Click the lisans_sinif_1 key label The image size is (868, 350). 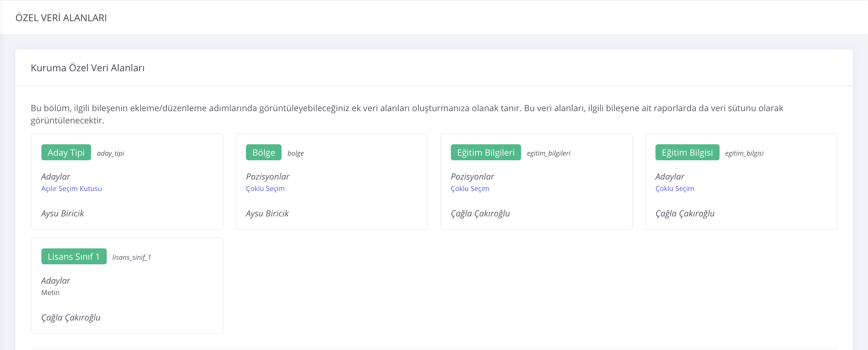pos(131,257)
